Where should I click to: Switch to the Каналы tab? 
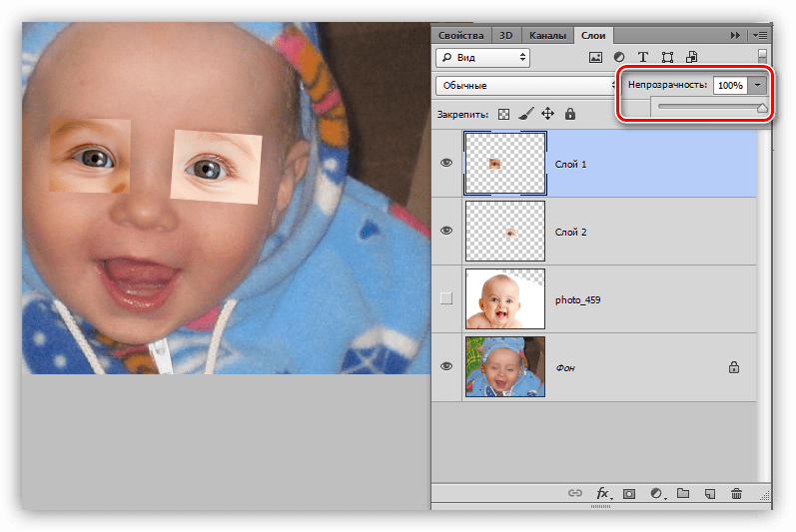(x=547, y=36)
